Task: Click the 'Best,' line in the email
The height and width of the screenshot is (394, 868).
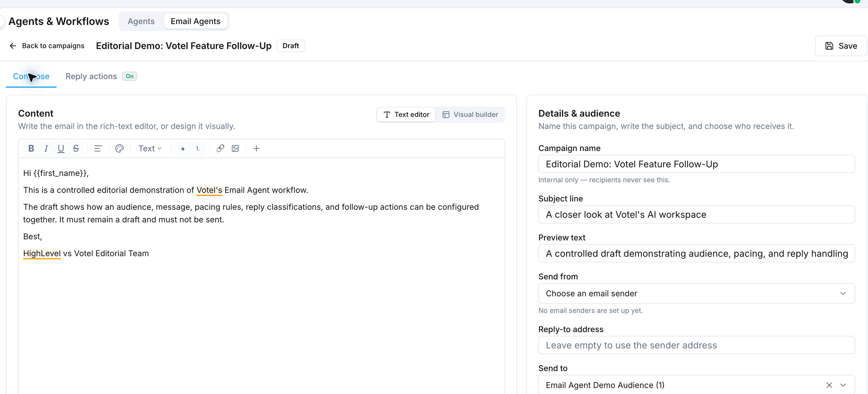Action: [33, 237]
